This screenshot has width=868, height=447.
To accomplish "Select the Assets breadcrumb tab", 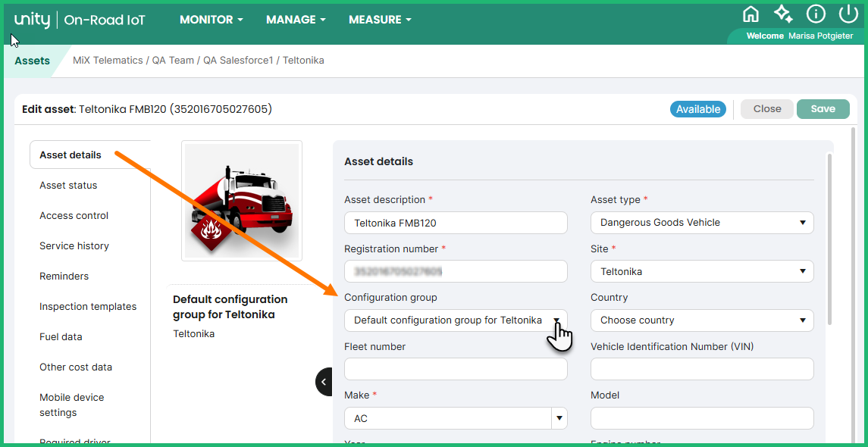I will pos(32,61).
